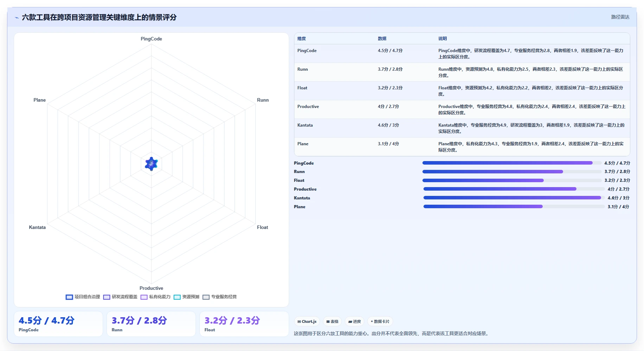Image resolution: width=644 pixels, height=351 pixels.
Task: Click the 数据卡片 tag chip
Action: coord(380,321)
